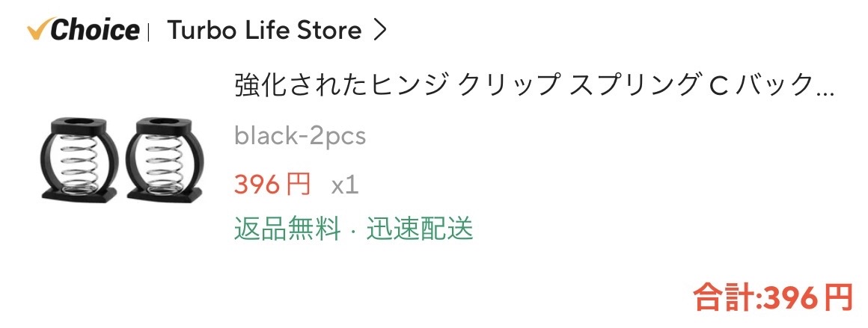Open the Turbo Life Store page
This screenshot has width=868, height=328.
pyautogui.click(x=265, y=31)
